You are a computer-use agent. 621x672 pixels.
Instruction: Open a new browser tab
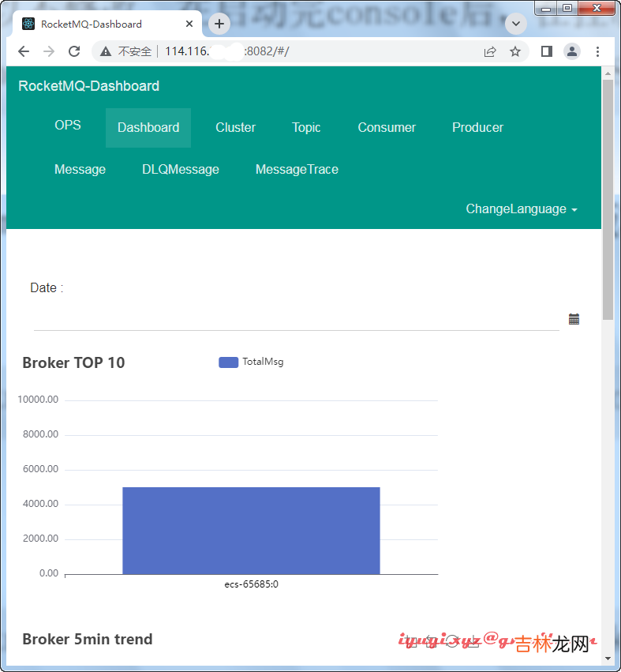[219, 24]
